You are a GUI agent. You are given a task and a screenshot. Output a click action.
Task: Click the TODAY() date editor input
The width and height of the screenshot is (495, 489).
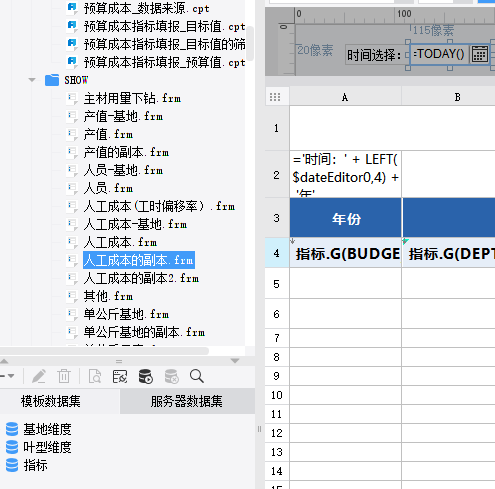click(439, 54)
